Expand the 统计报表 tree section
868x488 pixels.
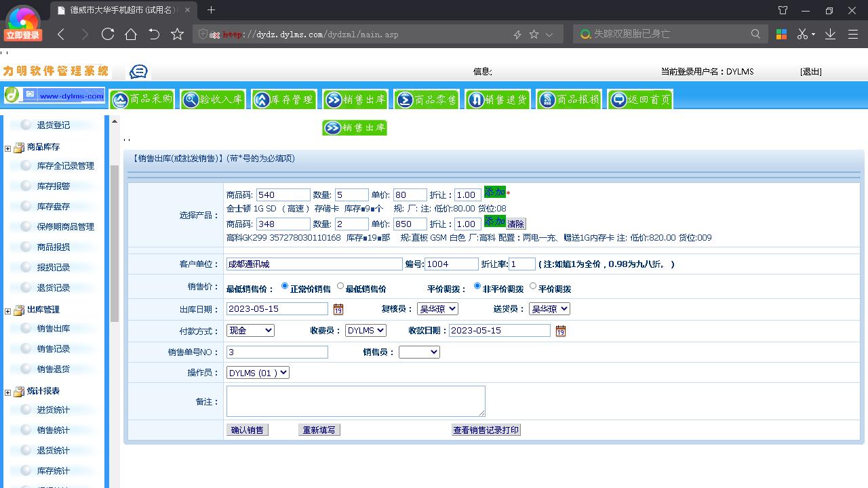pos(7,391)
